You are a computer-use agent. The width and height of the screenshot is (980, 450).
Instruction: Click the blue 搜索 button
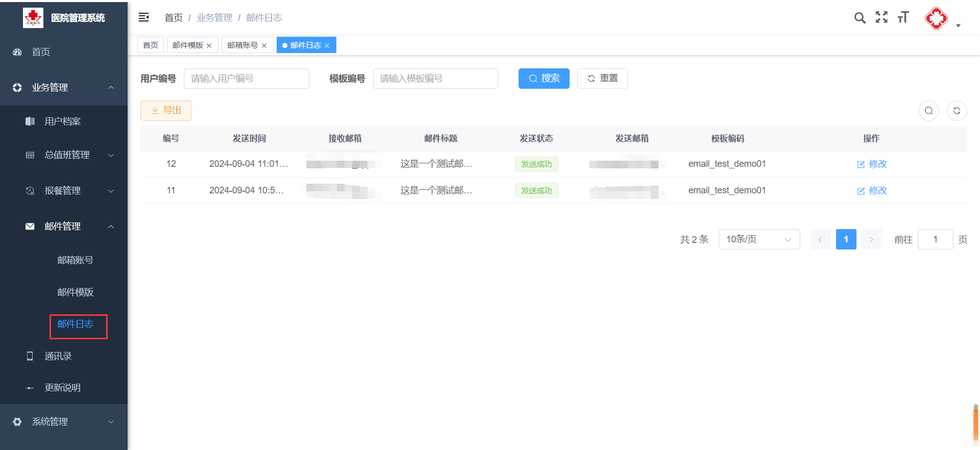[x=544, y=79]
